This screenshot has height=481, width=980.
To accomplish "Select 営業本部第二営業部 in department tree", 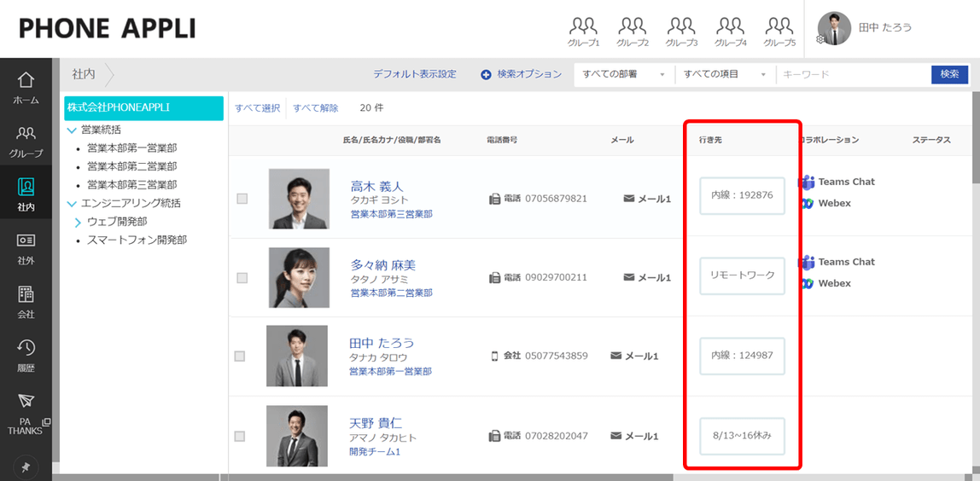I will [x=131, y=167].
